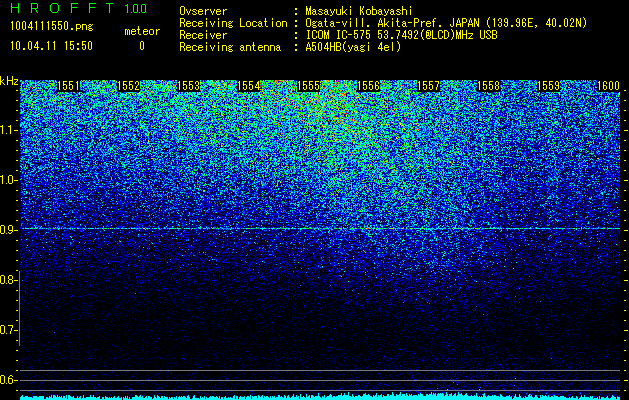The height and width of the screenshot is (400, 629).
Task: Click the 1.0 kHz axis label
Action: [8, 180]
